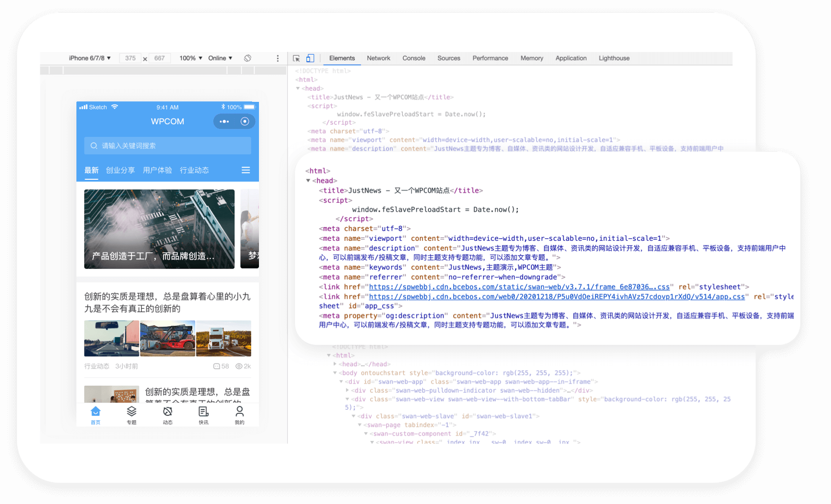
Task: Click the view count eye icon 2k
Action: 239,367
